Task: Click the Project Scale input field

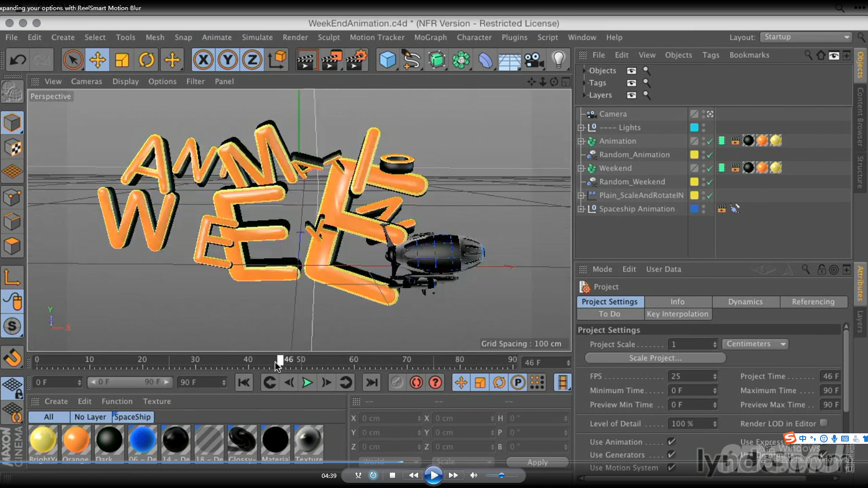Action: coord(693,344)
